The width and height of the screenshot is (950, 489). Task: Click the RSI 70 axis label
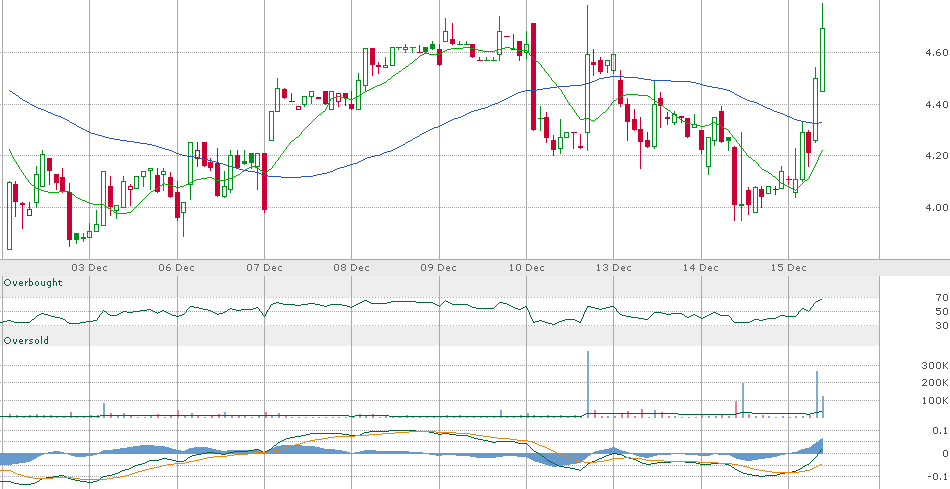click(x=942, y=298)
